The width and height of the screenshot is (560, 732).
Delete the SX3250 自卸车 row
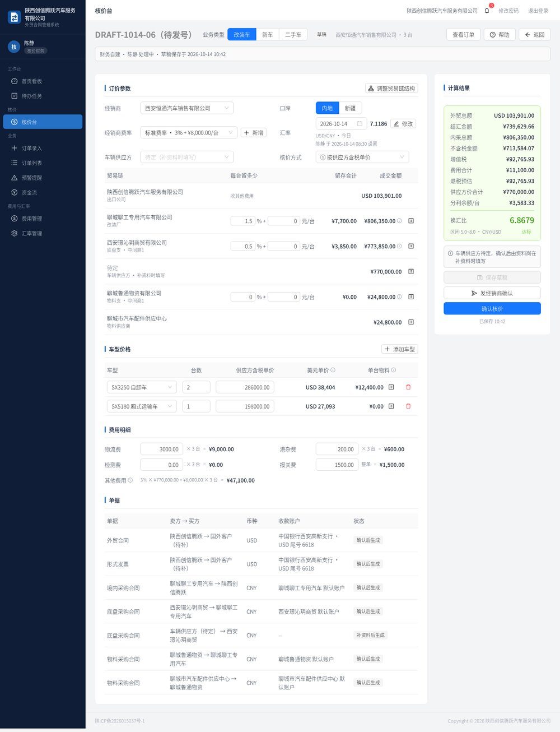[x=408, y=387]
